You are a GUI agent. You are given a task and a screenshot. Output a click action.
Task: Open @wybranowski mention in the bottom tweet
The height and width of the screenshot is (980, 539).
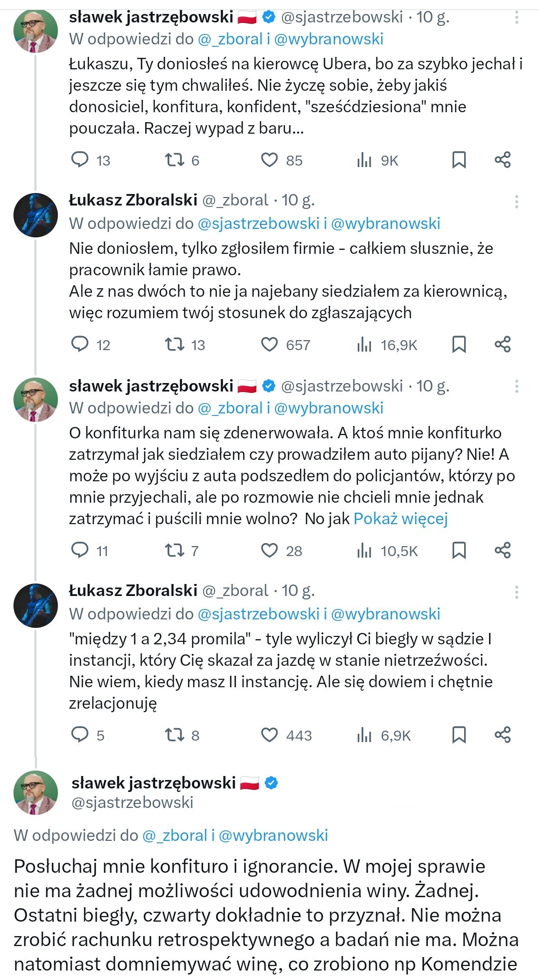pyautogui.click(x=273, y=835)
